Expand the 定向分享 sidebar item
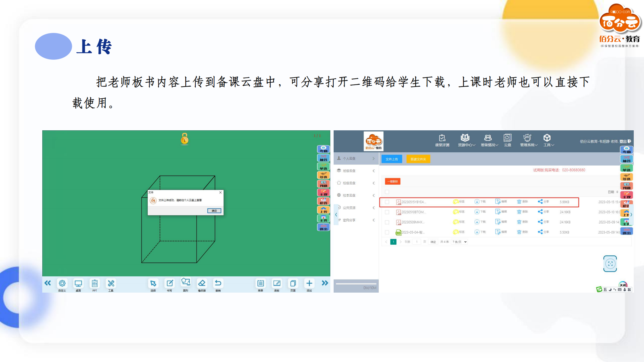644x362 pixels. tap(356, 220)
